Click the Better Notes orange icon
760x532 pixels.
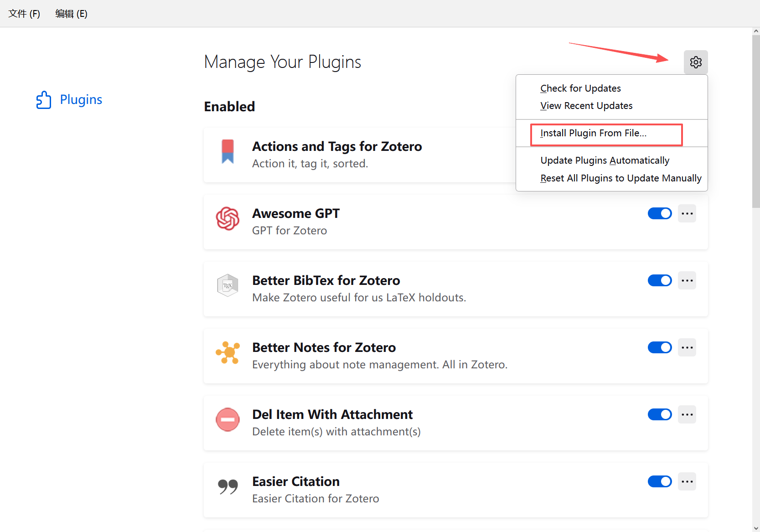pos(227,352)
